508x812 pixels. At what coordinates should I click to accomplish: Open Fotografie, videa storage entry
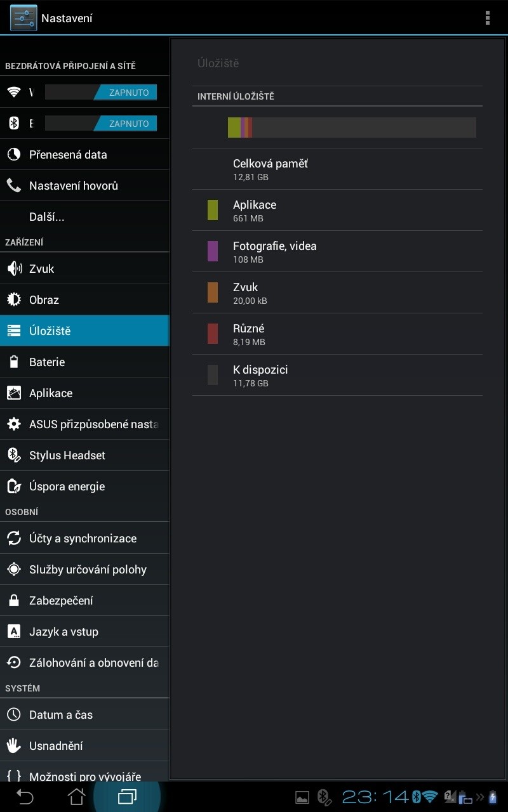coord(337,251)
